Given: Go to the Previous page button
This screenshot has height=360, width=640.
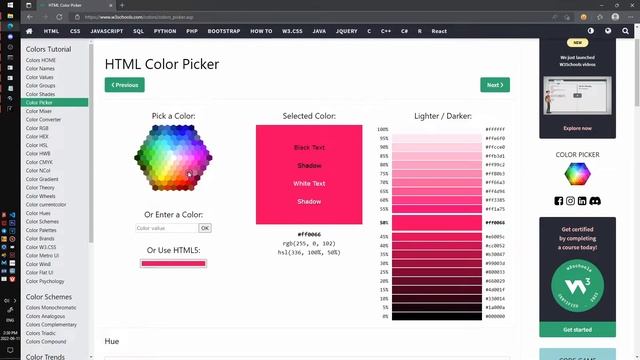Looking at the screenshot, I should coord(124,85).
